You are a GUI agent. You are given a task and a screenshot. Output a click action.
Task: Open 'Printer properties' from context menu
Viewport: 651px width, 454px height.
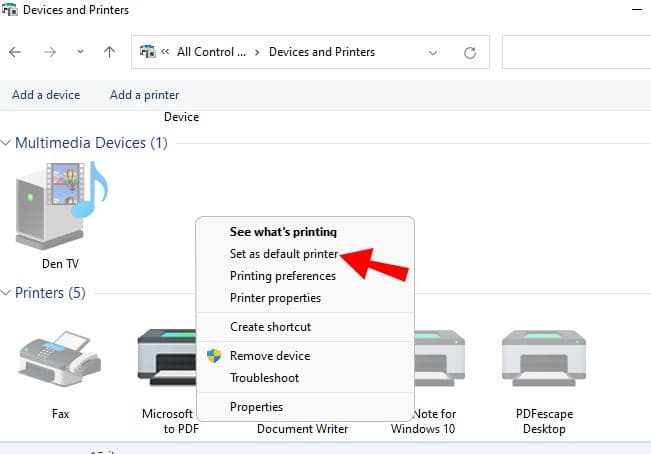(275, 298)
